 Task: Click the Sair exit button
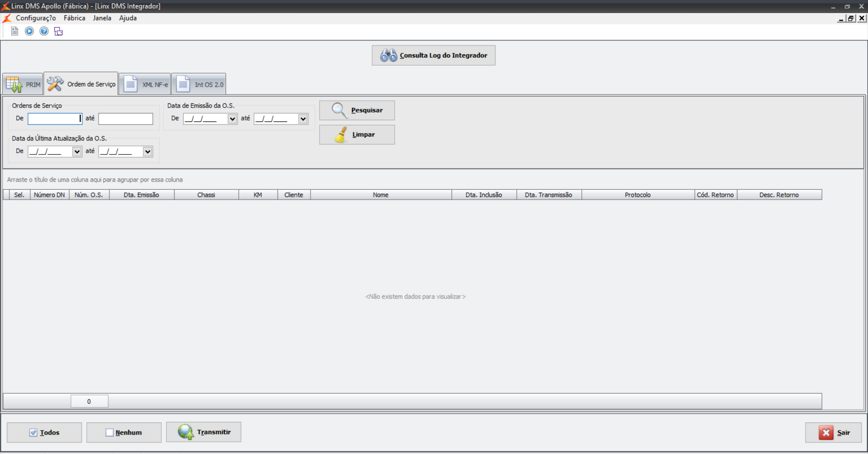[x=833, y=432]
